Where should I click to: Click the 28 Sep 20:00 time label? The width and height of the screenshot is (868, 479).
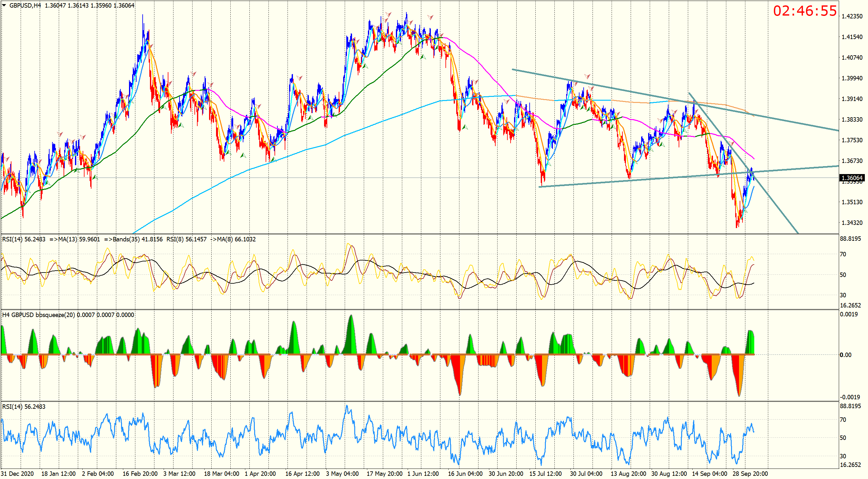[750, 474]
